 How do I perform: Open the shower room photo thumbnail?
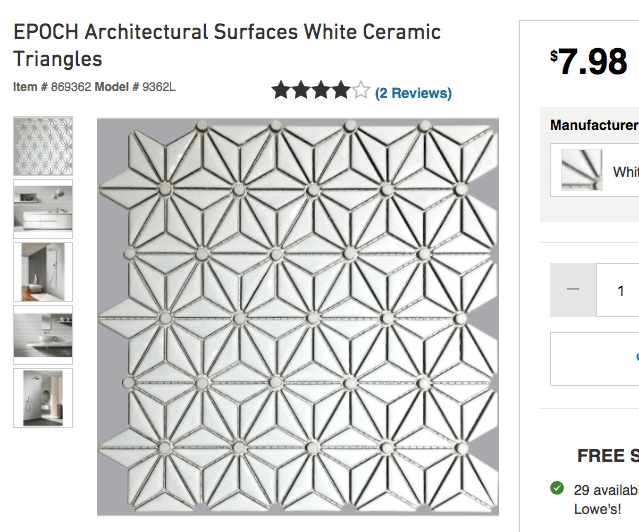tap(42, 272)
